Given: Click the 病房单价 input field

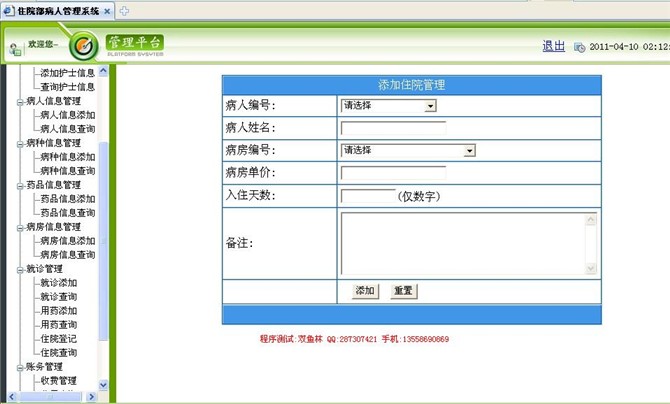Looking at the screenshot, I should point(393,173).
